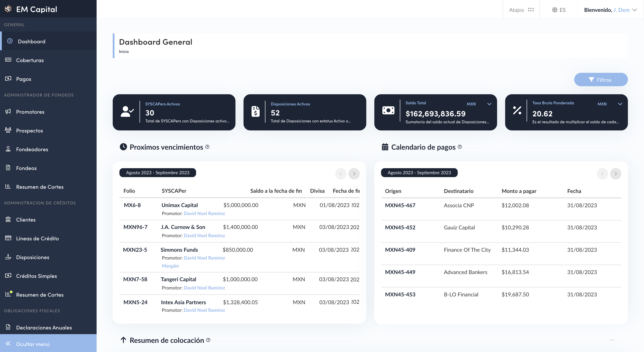Collapse the sidebar with Ocultar menú
Viewport: 644px width, 352px height.
point(33,344)
